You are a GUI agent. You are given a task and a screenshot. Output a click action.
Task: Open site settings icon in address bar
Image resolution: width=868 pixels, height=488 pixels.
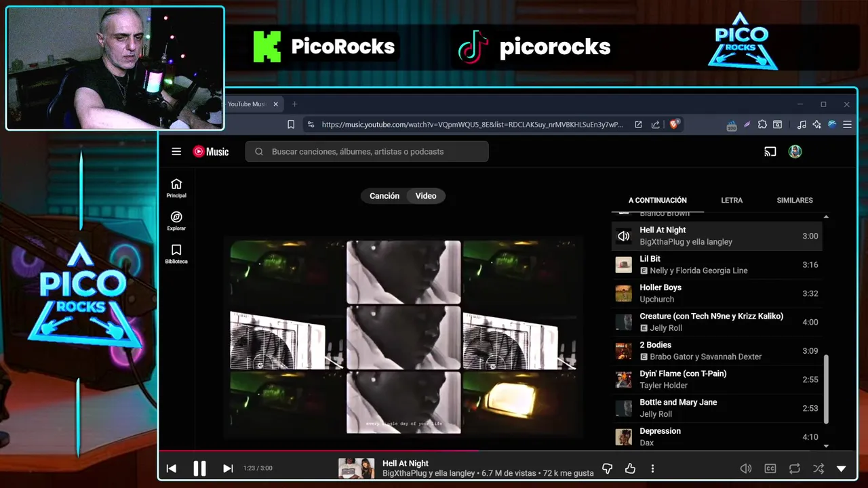coord(311,125)
